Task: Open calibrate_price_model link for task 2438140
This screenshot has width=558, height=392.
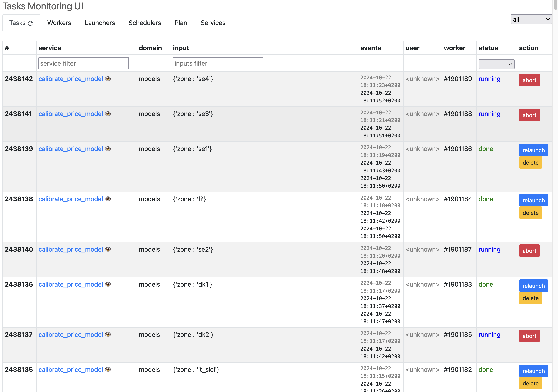Action: pos(71,249)
